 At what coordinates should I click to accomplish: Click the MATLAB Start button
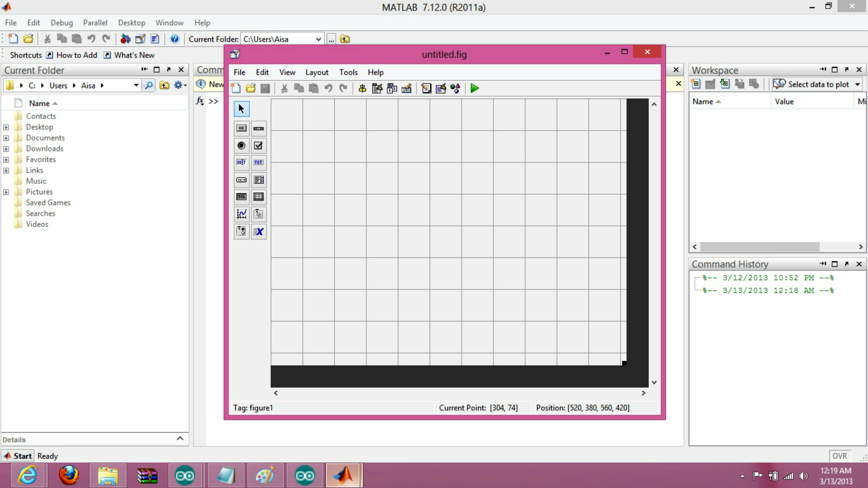[x=18, y=456]
